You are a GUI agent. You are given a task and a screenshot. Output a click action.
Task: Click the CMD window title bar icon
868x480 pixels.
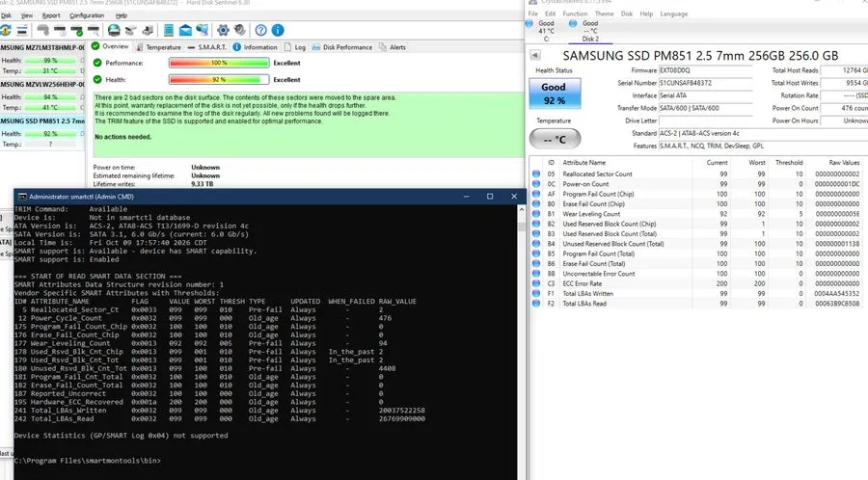coord(22,197)
